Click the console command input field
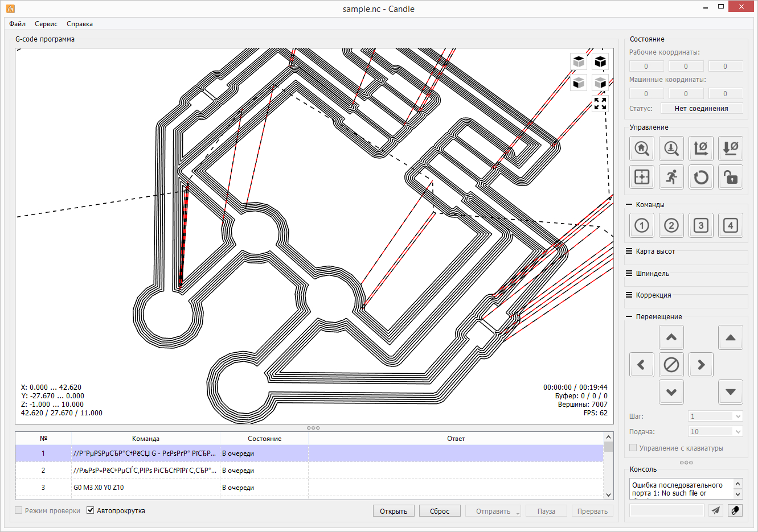The image size is (758, 532). pos(667,510)
